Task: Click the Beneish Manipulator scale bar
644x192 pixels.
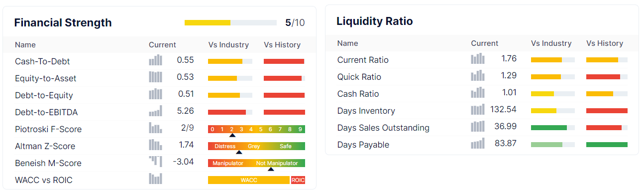Action: [x=256, y=163]
